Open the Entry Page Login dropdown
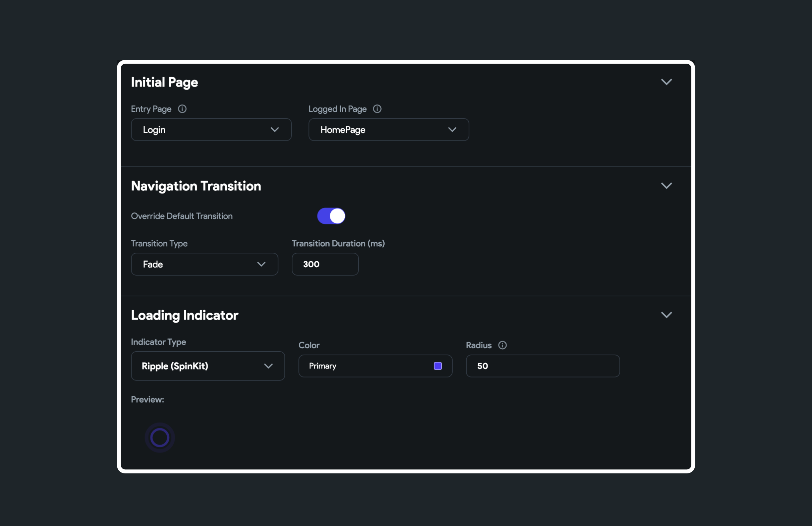Image resolution: width=812 pixels, height=526 pixels. coord(211,130)
